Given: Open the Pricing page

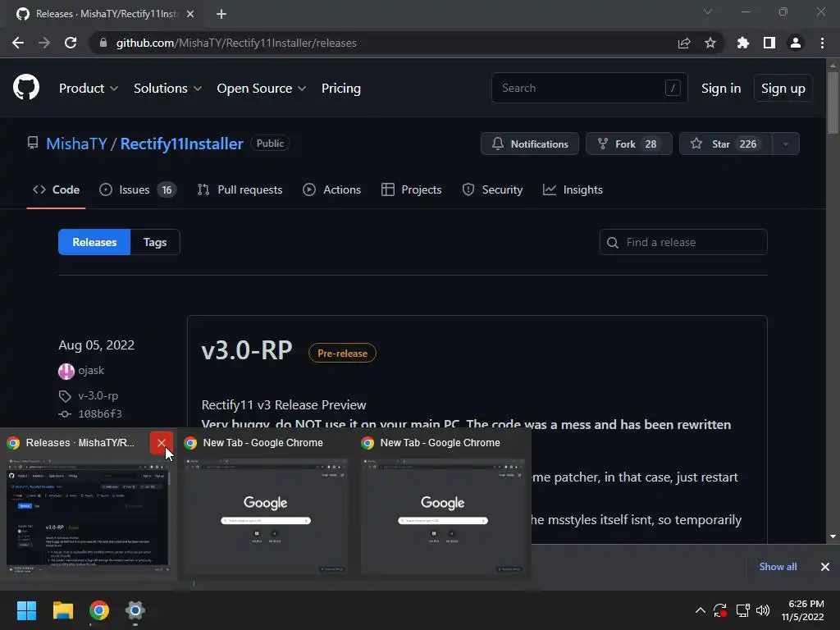Looking at the screenshot, I should [x=340, y=89].
